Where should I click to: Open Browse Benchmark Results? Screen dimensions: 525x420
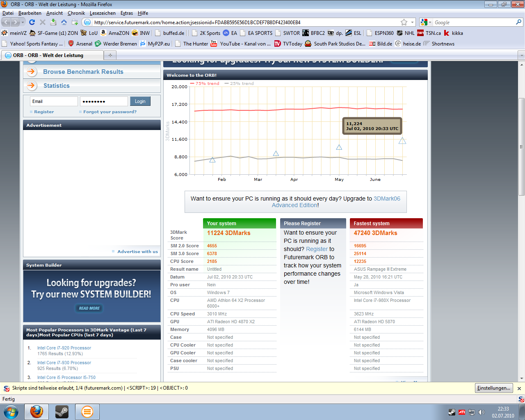83,72
